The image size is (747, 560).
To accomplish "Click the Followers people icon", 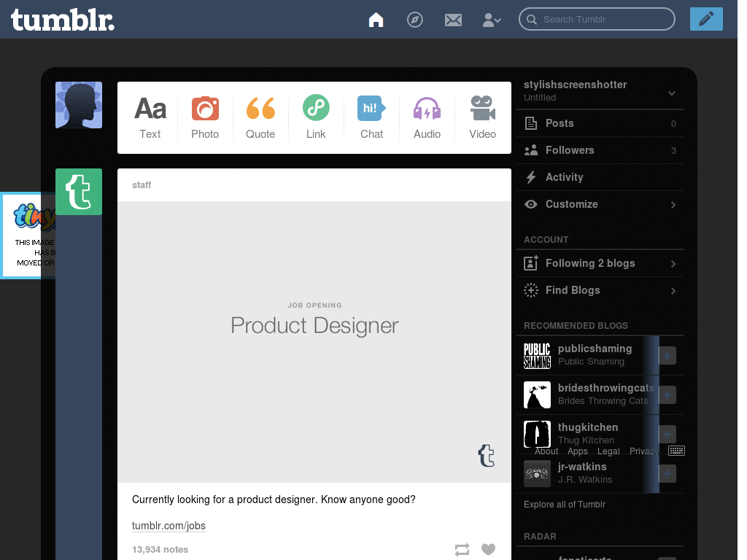I will point(531,150).
